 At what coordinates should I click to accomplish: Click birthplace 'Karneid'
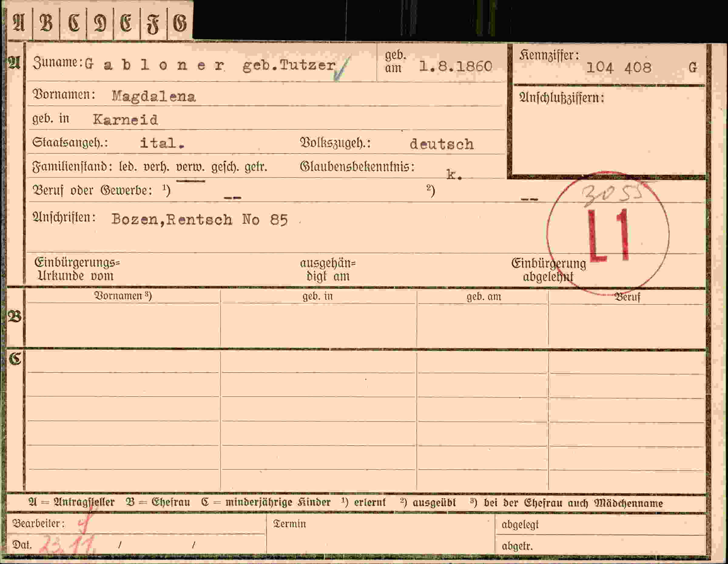click(x=125, y=119)
